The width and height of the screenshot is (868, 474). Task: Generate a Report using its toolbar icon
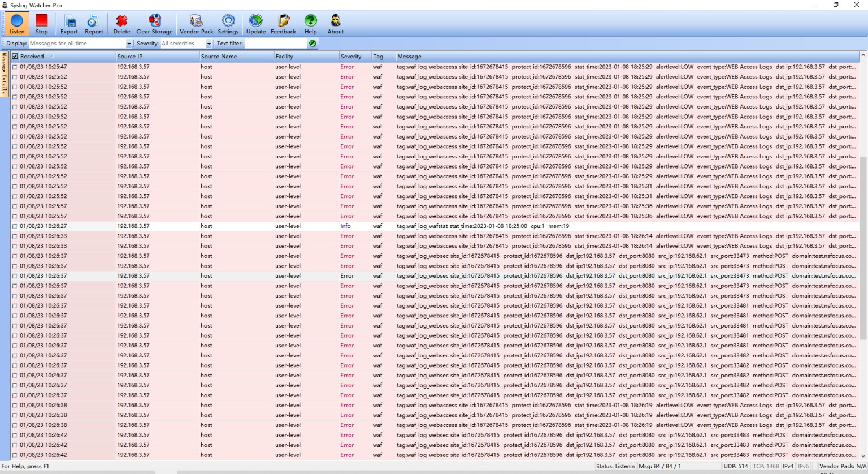[94, 24]
